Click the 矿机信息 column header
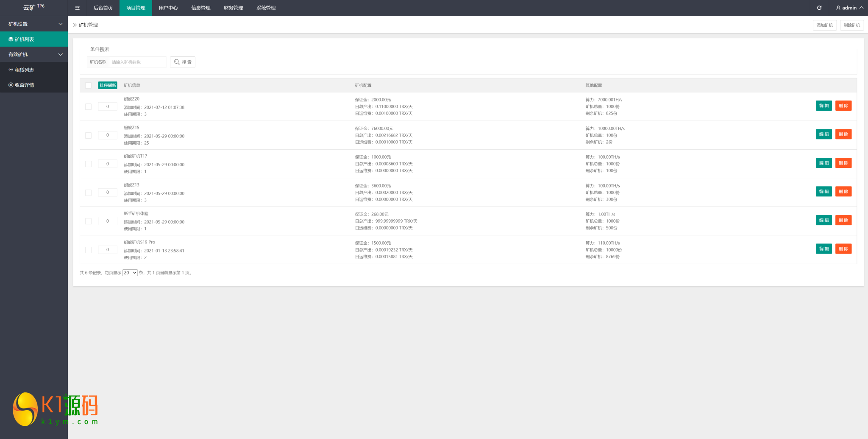Screen dimensions: 868x439 pos(132,85)
